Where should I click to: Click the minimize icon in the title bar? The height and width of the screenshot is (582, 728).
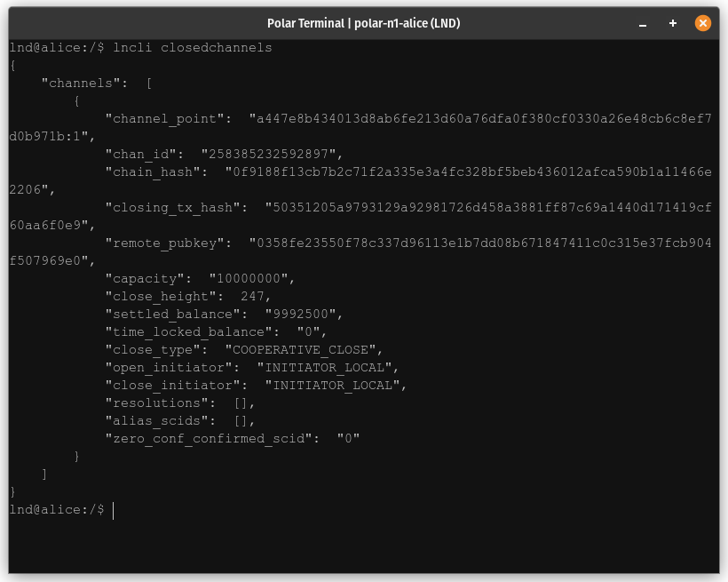click(x=642, y=23)
